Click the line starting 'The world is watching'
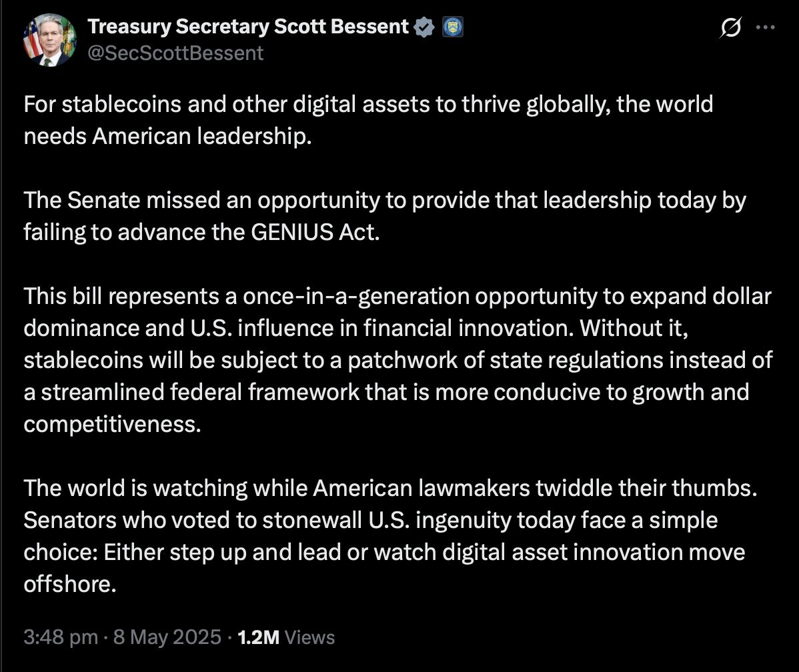This screenshot has height=672, width=799. click(390, 488)
